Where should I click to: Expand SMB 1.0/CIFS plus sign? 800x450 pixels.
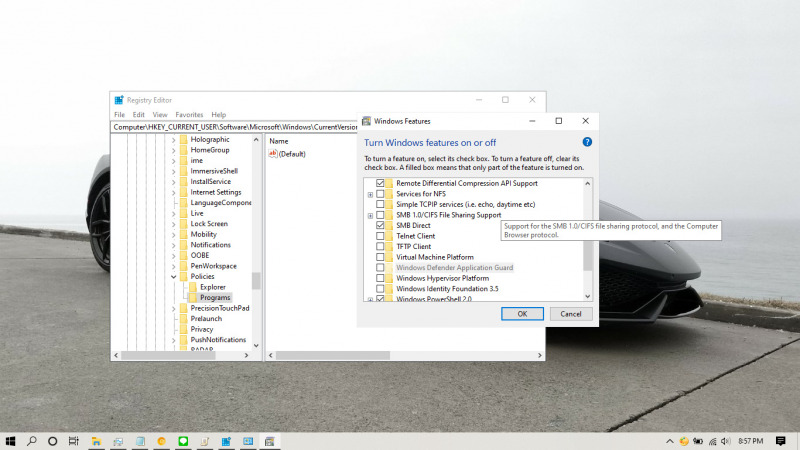click(x=370, y=215)
